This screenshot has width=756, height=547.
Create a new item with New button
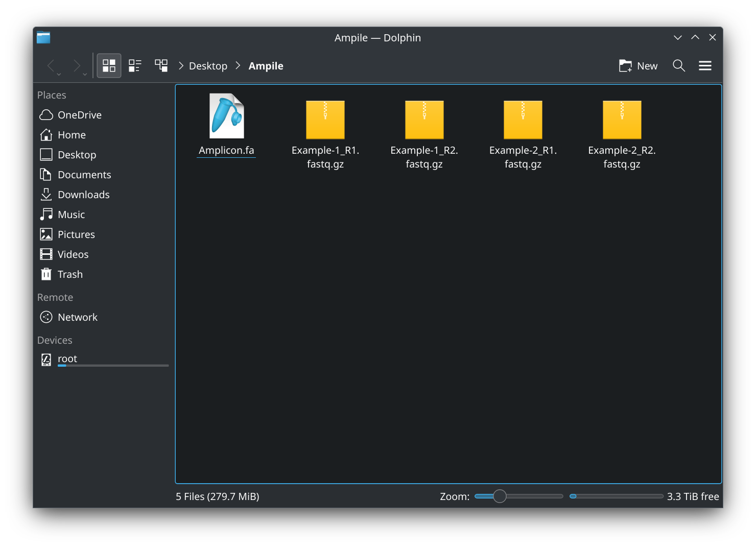point(638,65)
